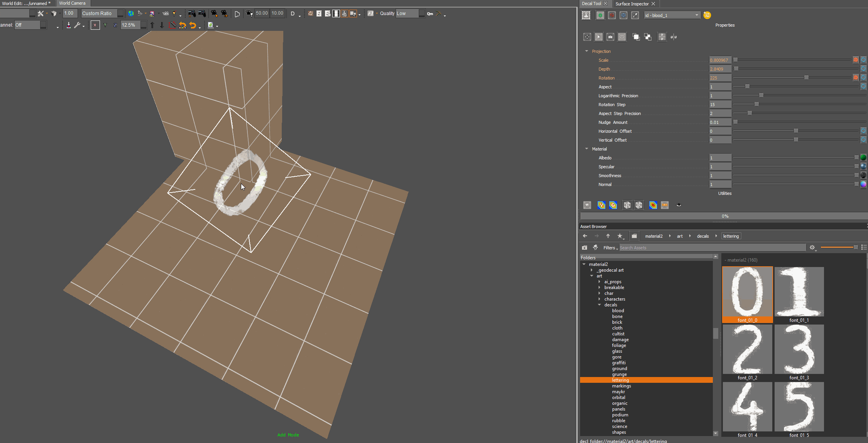Select the World Camera tab
The image size is (868, 443).
point(72,3)
